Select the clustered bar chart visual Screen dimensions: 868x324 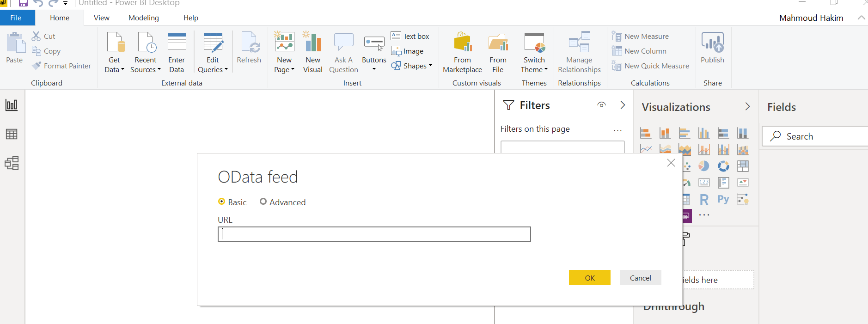685,133
